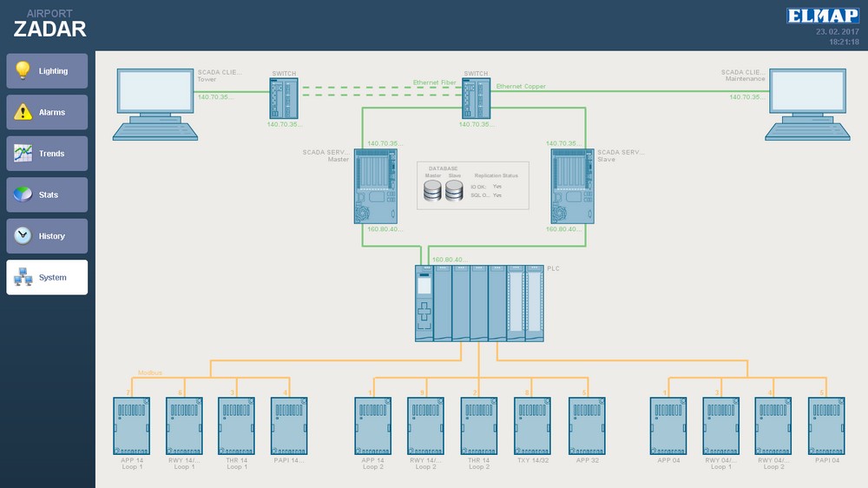Open the SCADA Server Slave icon
The height and width of the screenshot is (488, 868).
572,186
